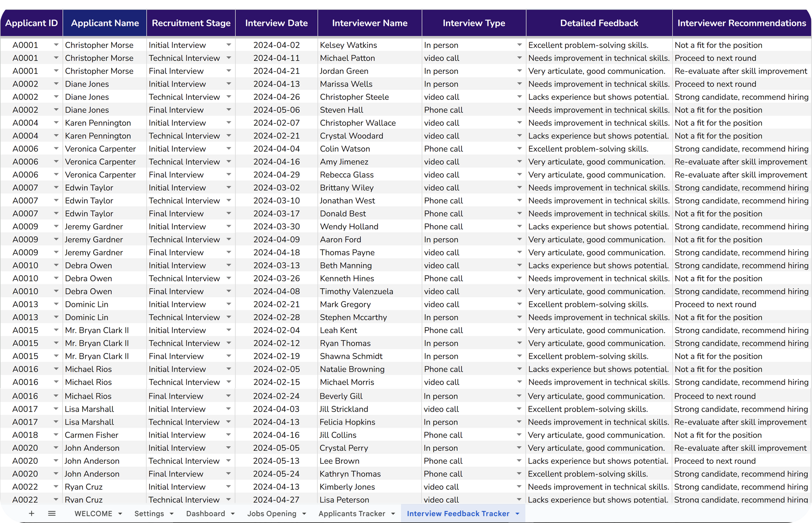Open the Settings sheet tab
Viewport: 812px width, 523px height.
[149, 514]
